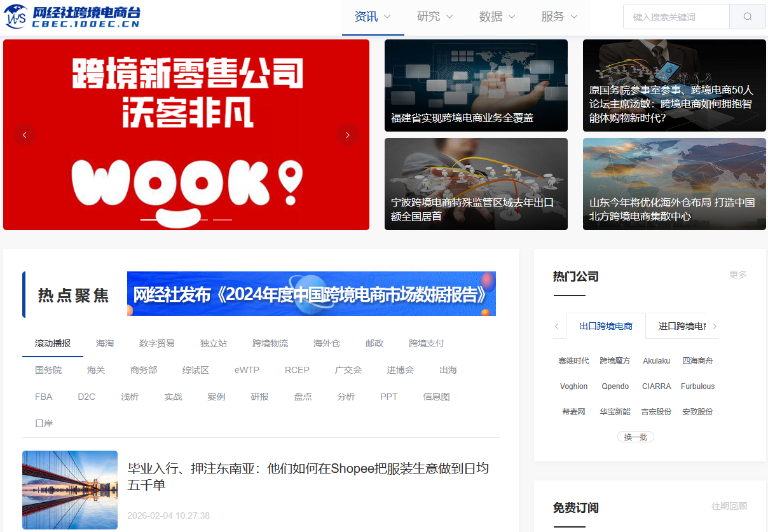Advance the banner carousel with the right arrow
This screenshot has height=532, width=768.
pyautogui.click(x=348, y=134)
